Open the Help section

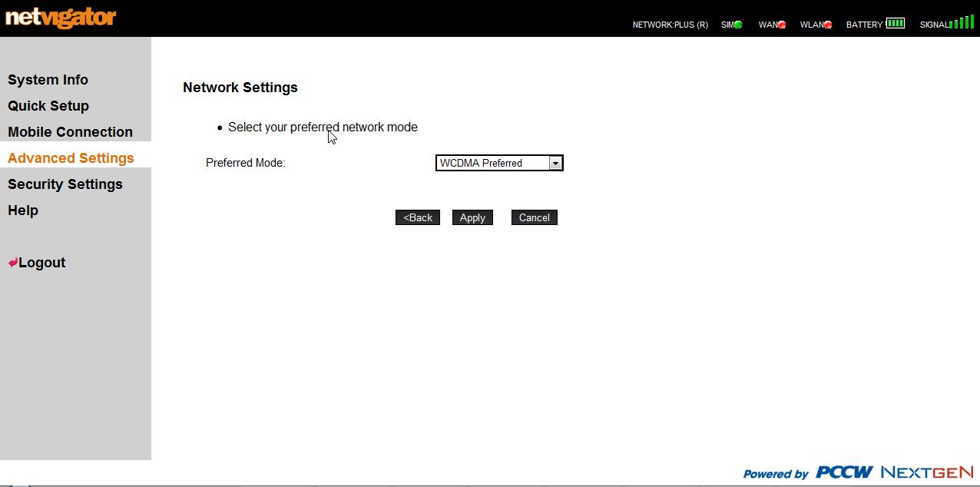[23, 210]
